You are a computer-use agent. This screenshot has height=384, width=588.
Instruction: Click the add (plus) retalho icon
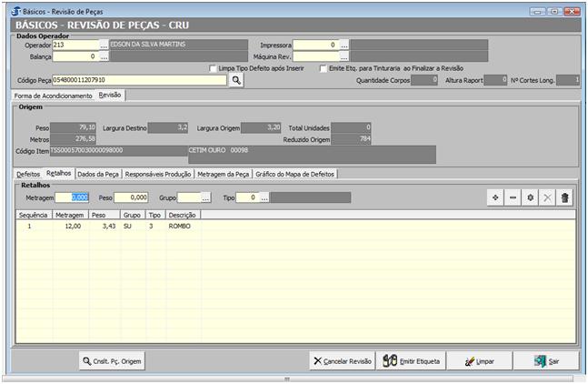[495, 197]
